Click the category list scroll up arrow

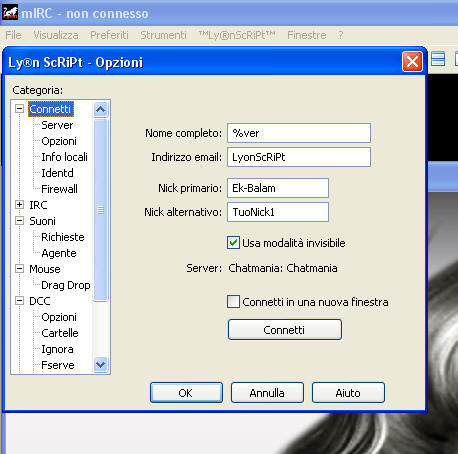point(100,109)
